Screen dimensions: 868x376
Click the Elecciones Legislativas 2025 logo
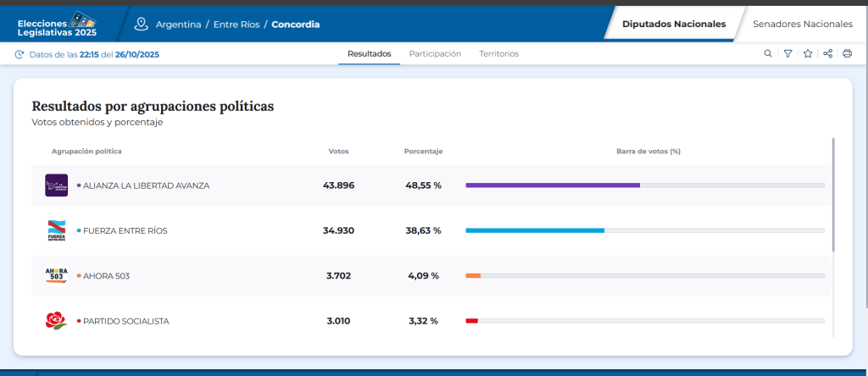point(58,24)
